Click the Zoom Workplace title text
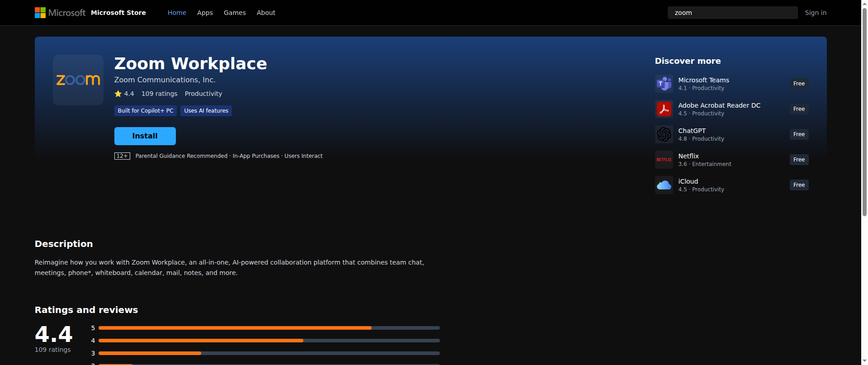This screenshot has width=868, height=365. point(190,64)
